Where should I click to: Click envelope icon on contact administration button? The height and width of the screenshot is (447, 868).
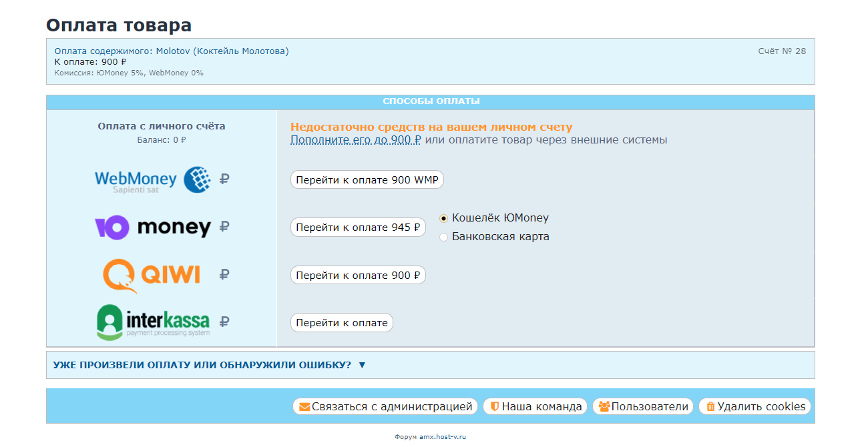tap(304, 406)
